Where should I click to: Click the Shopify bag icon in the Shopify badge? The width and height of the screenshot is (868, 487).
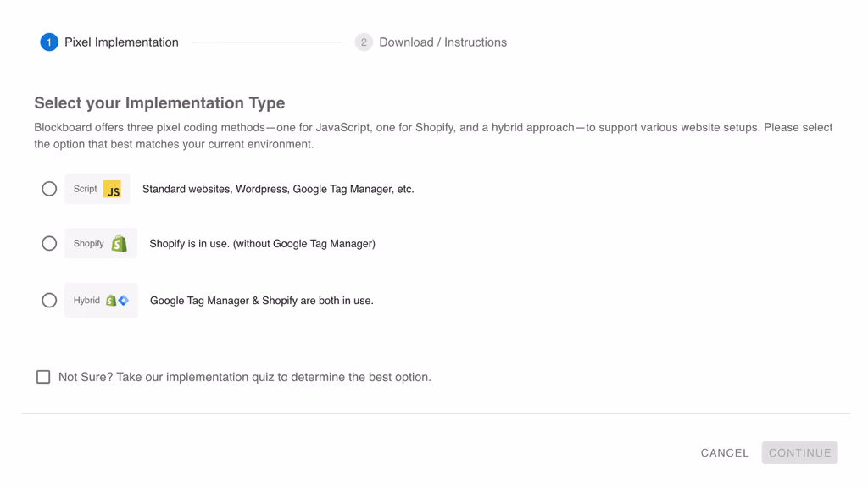pos(119,244)
